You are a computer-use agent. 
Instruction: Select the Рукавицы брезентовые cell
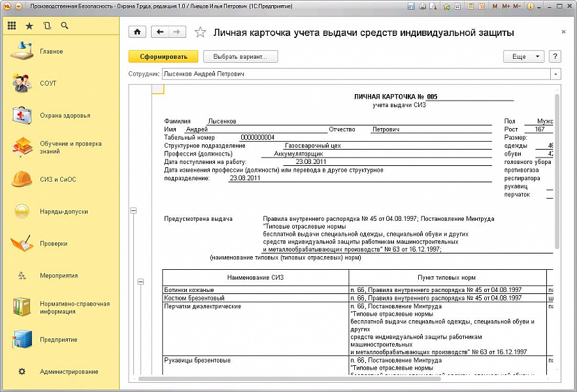tap(256, 366)
